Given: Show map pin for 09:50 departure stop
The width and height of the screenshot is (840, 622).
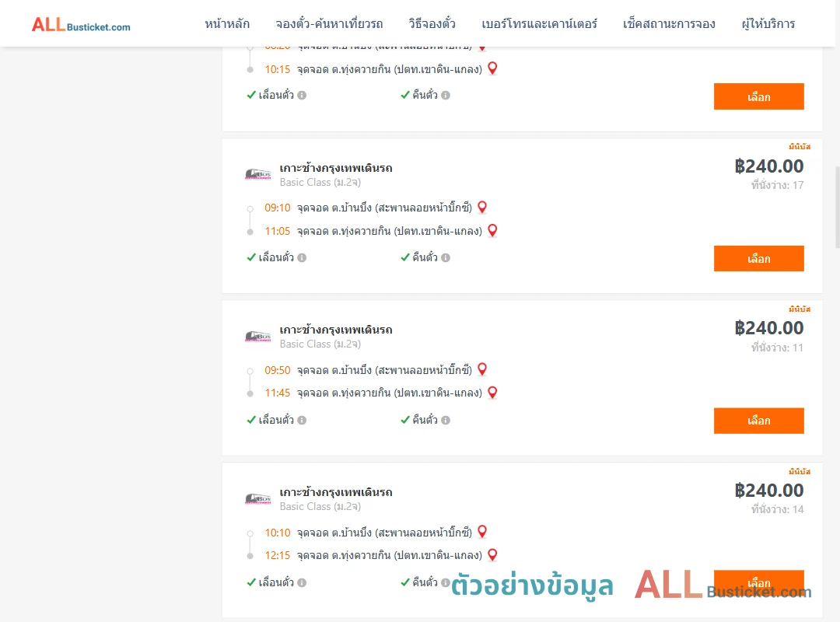Looking at the screenshot, I should 482,369.
